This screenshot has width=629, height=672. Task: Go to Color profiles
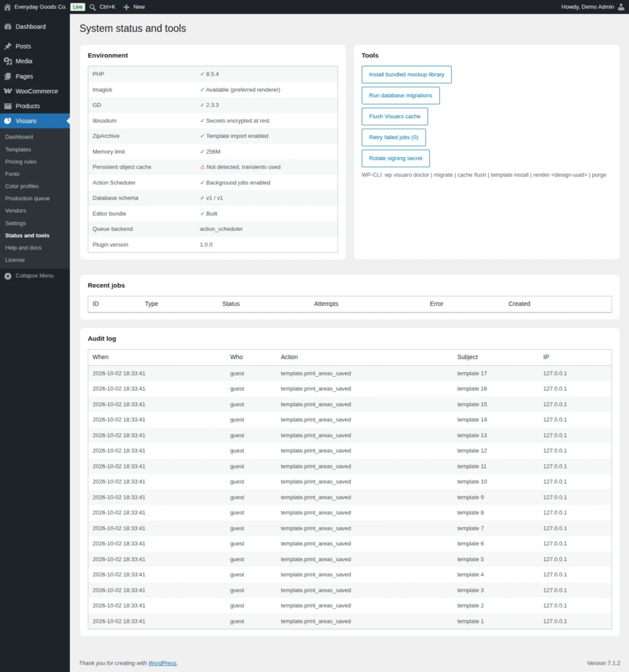(22, 186)
